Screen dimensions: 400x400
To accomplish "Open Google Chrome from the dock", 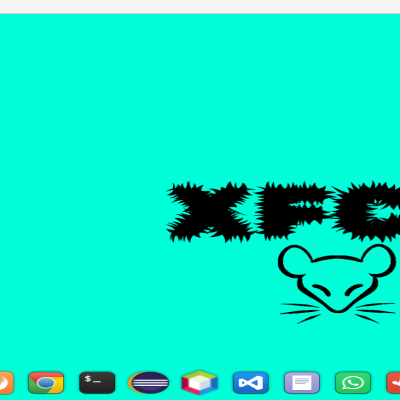I will 46,383.
